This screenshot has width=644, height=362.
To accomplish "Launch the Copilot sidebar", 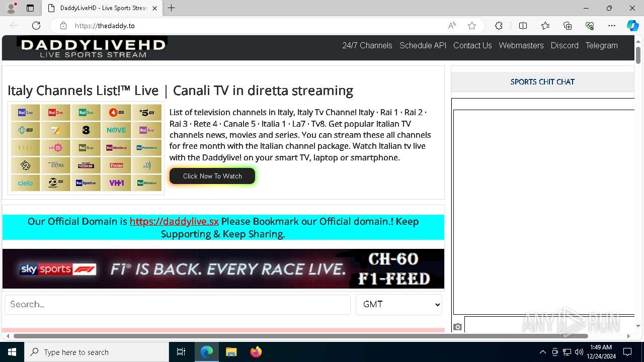I will tap(632, 26).
